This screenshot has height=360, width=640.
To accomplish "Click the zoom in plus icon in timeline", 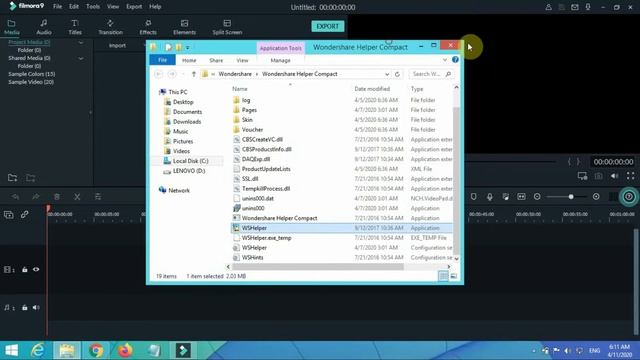I will pos(596,197).
